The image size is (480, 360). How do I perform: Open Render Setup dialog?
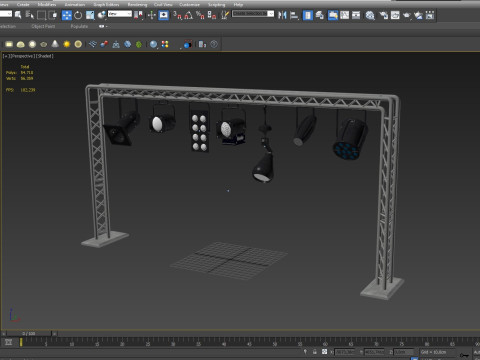point(383,15)
